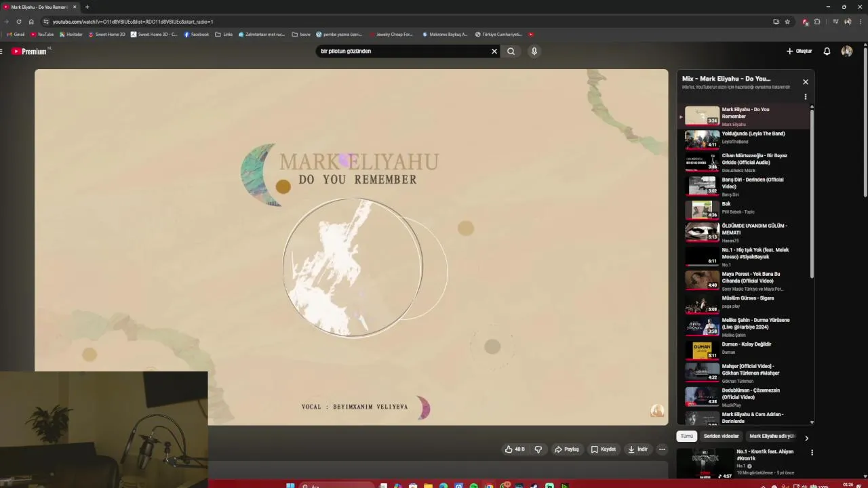
Task: Open Sweet Home 3D bookmark
Action: (107, 34)
